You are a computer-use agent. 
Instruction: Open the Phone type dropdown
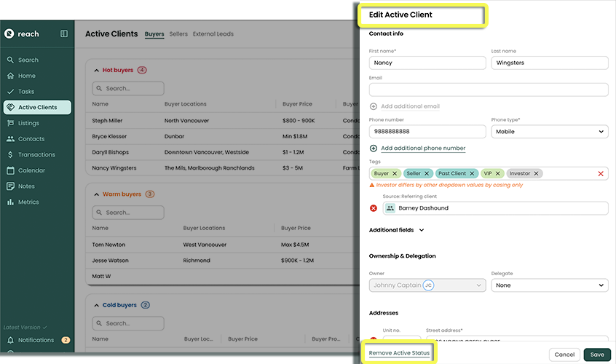pos(549,132)
